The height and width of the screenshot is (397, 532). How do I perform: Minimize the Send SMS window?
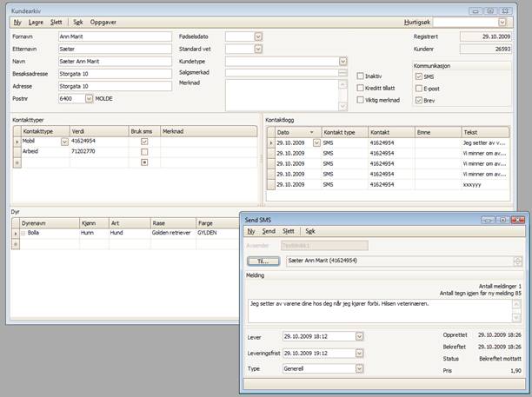[488, 220]
